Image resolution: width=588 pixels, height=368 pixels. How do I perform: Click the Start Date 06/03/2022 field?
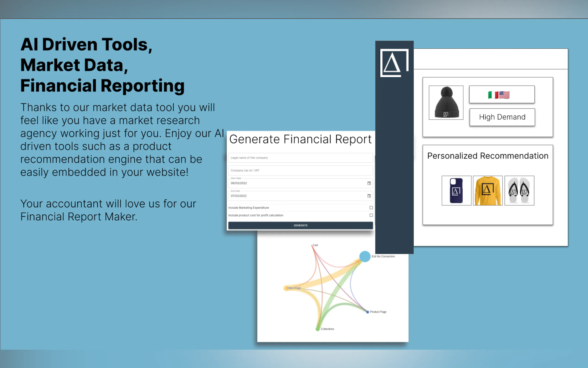[292, 183]
